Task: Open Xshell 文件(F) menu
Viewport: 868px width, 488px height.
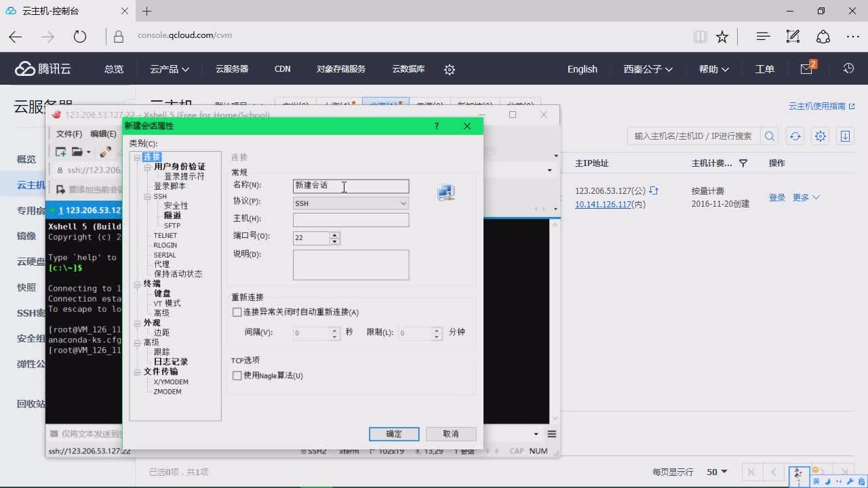Action: tap(69, 134)
